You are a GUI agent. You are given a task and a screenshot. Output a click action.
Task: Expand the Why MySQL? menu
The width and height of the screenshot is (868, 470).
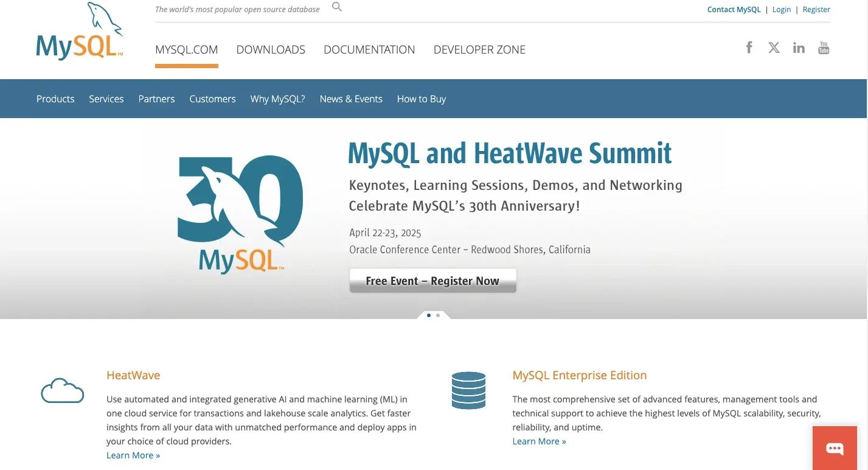tap(277, 99)
